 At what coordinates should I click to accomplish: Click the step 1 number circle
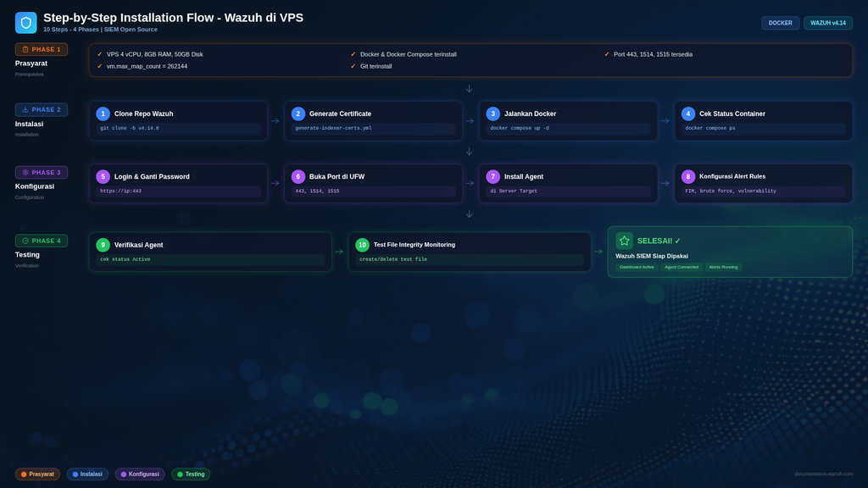103,114
